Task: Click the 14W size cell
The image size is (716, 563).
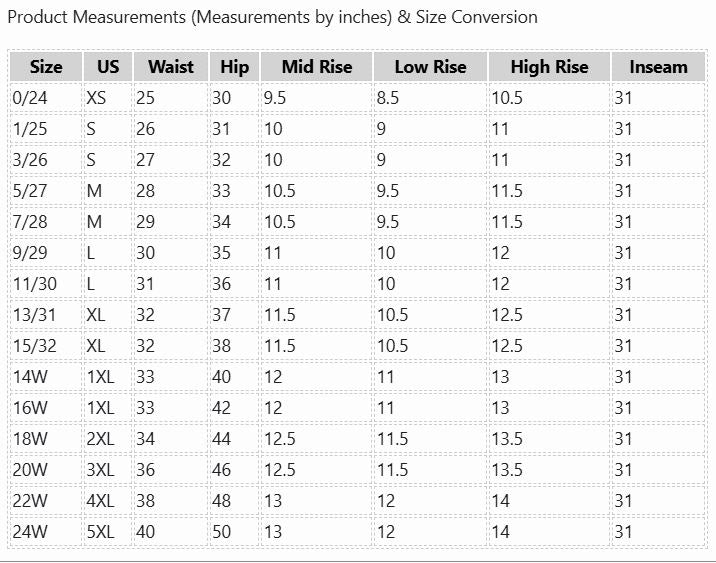Action: click(30, 377)
